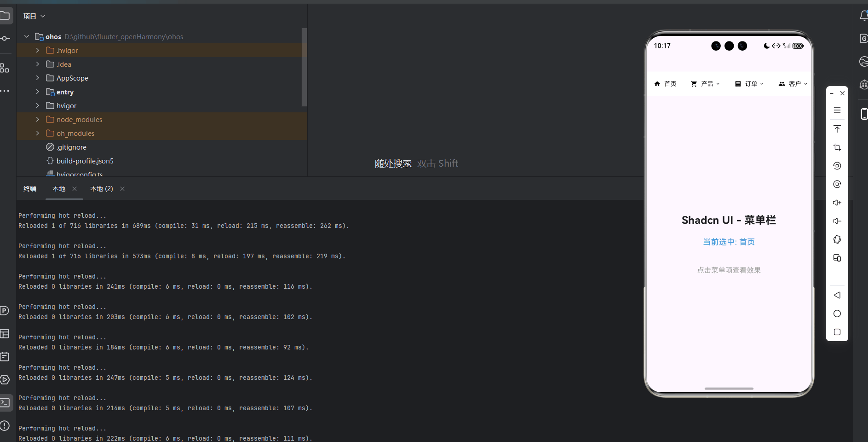Expand the oh_modules folder
868x442 pixels.
point(38,133)
